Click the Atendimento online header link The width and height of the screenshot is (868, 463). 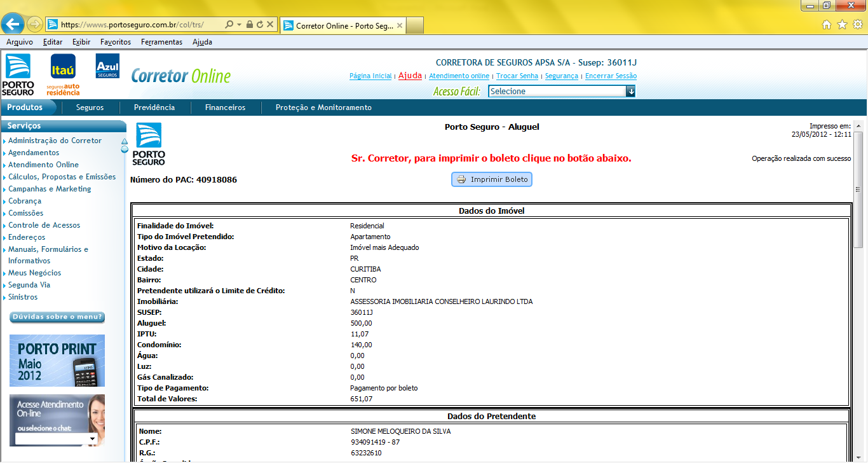(x=459, y=76)
